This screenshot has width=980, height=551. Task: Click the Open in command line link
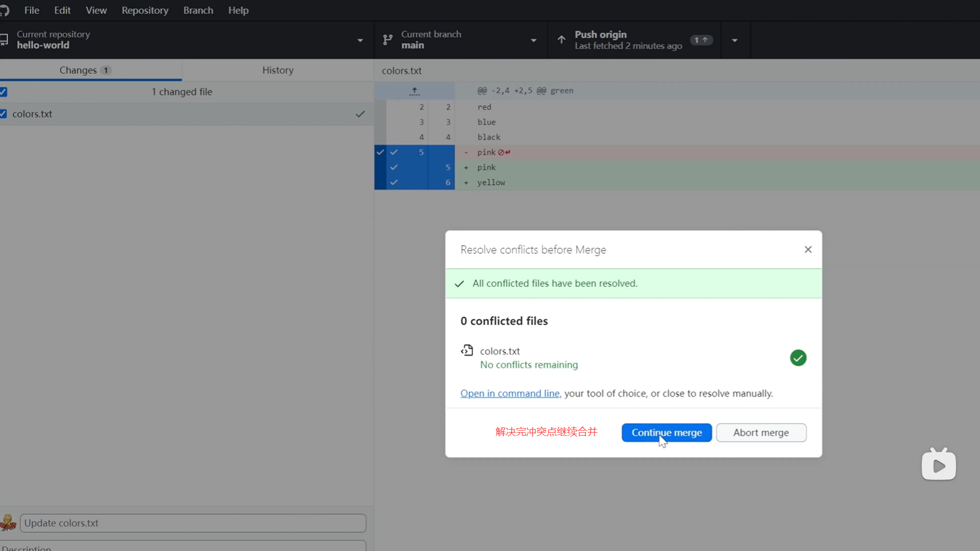tap(510, 393)
